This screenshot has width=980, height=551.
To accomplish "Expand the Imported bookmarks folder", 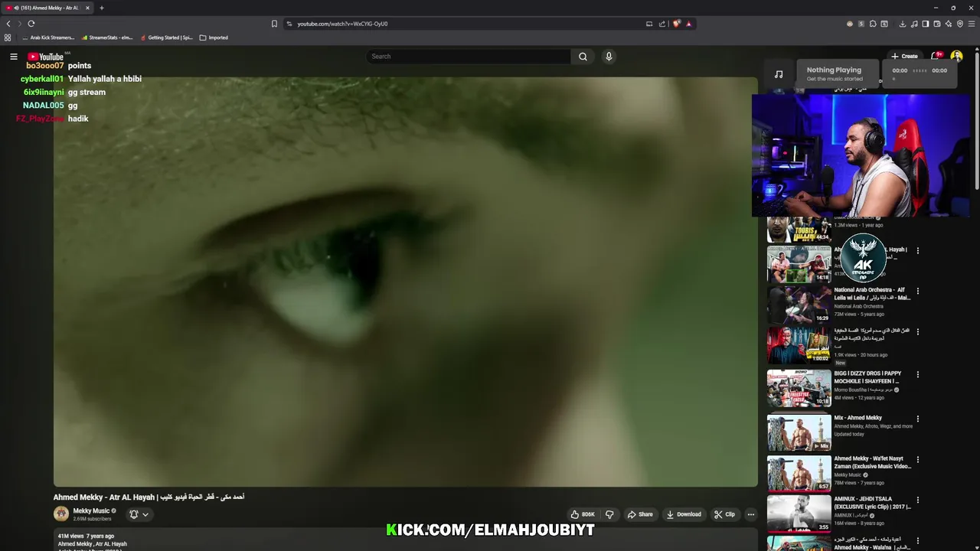I will tap(214, 37).
